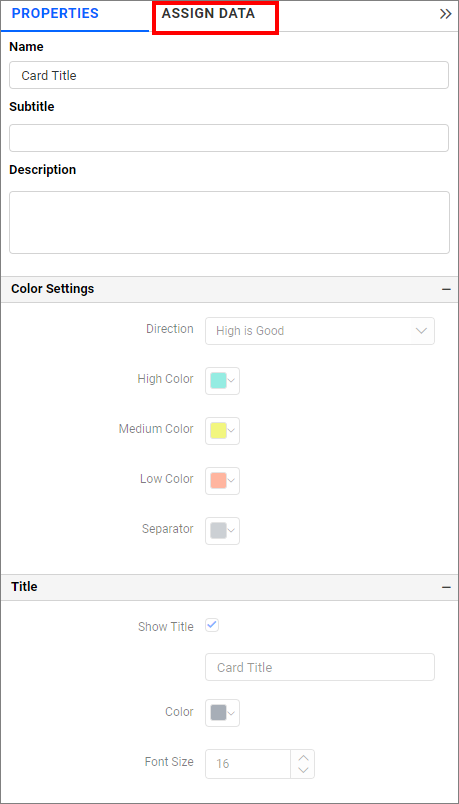Click the Name input field
Viewport: 459px width, 804px height.
tap(229, 75)
